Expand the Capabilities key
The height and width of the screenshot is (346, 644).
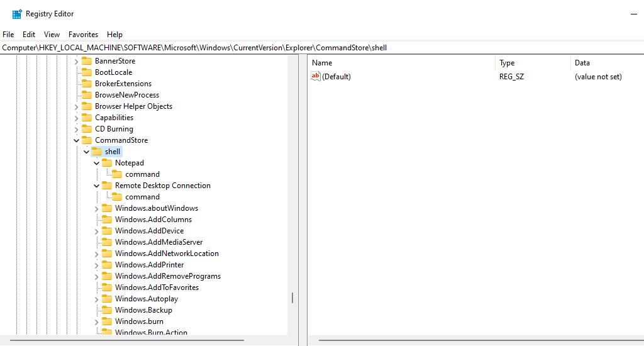tap(76, 118)
